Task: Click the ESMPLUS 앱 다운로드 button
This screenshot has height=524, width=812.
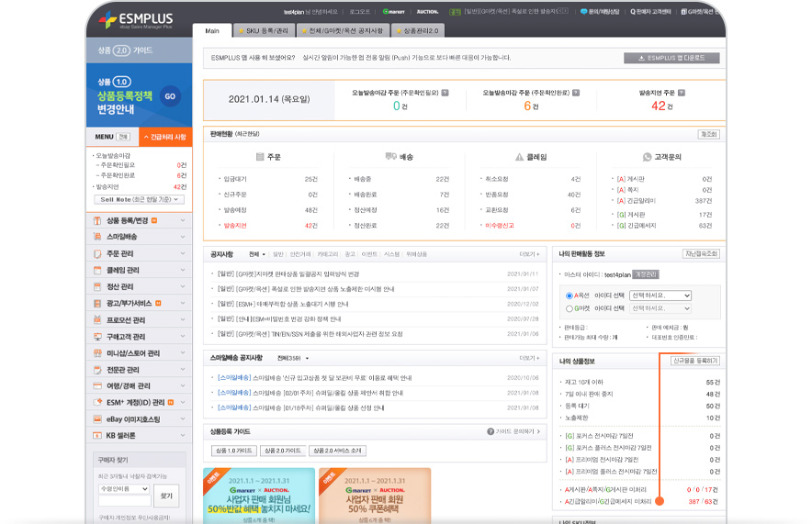Action: tap(671, 58)
